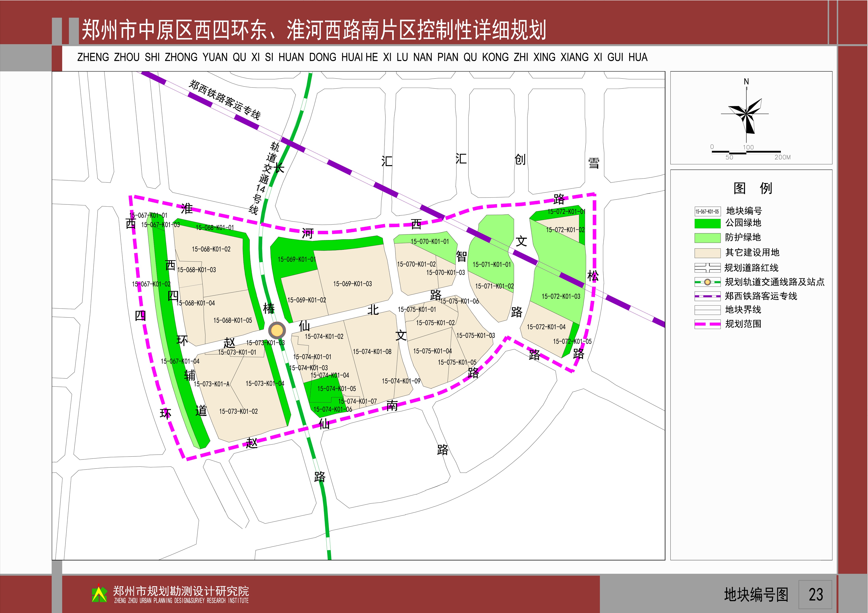Click the 防护绿地 light green legend swatch
This screenshot has width=868, height=613.
coord(707,238)
